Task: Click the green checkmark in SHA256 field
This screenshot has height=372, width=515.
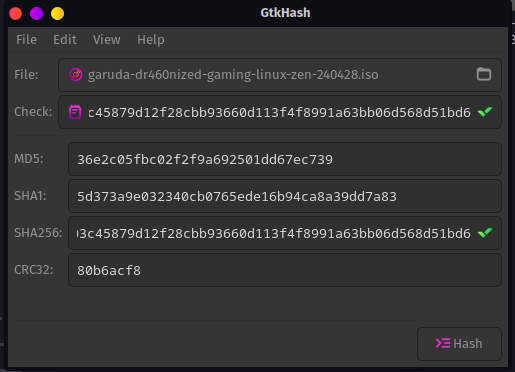Action: click(485, 232)
